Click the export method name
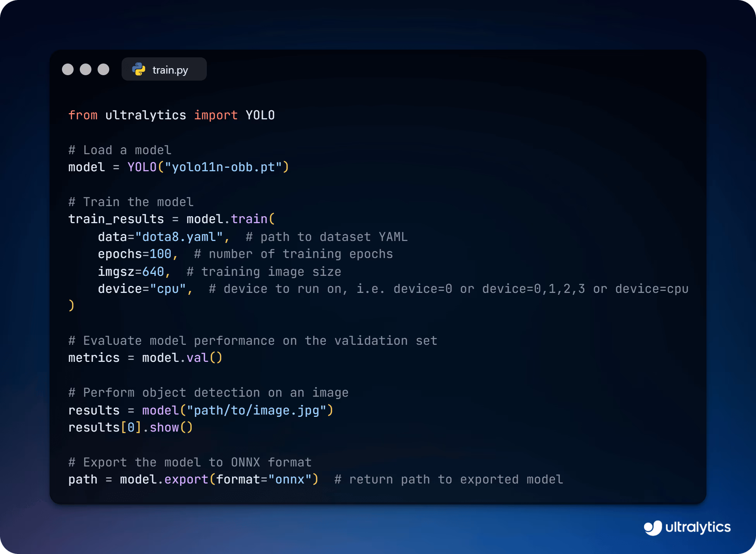The image size is (756, 554). tap(186, 479)
